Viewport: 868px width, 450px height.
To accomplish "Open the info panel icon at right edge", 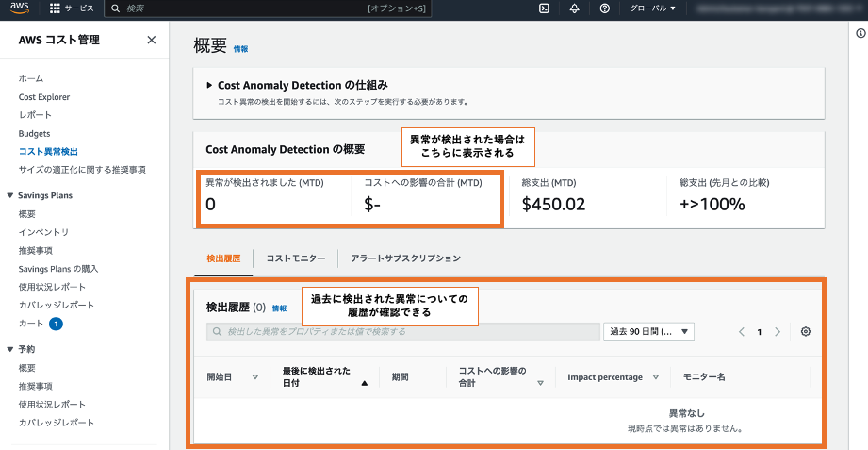I will pyautogui.click(x=860, y=33).
